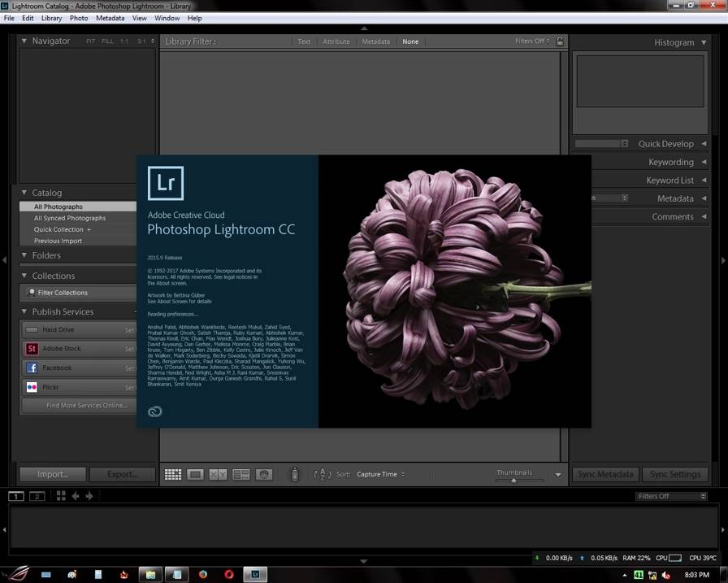728x583 pixels.
Task: Select the main window display button 1
Action: coord(16,496)
